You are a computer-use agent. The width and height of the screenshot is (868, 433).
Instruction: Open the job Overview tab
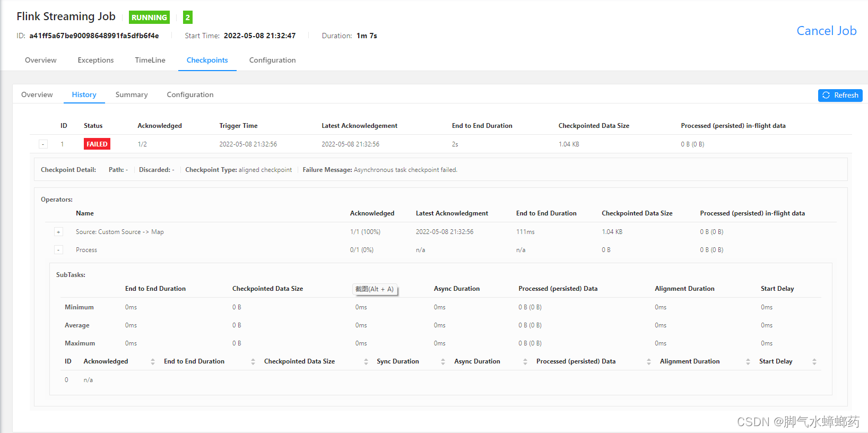[41, 60]
